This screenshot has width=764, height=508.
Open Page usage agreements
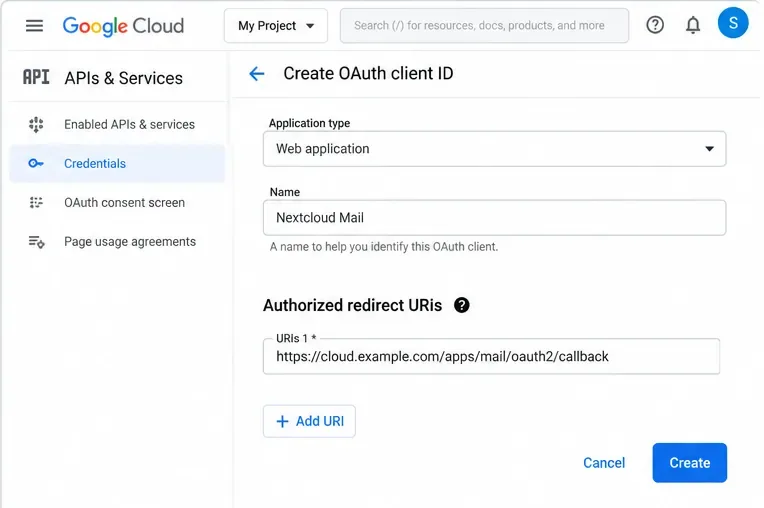point(117,242)
